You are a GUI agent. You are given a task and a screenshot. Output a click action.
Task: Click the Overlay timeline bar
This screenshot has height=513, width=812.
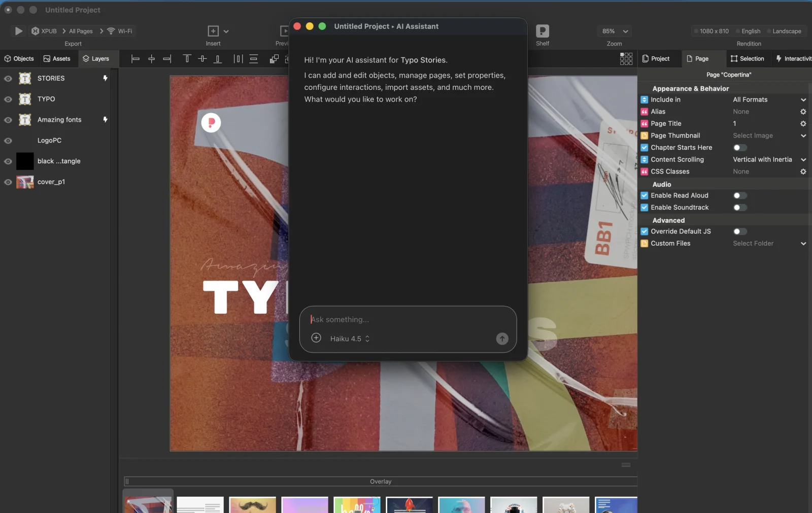[381, 482]
